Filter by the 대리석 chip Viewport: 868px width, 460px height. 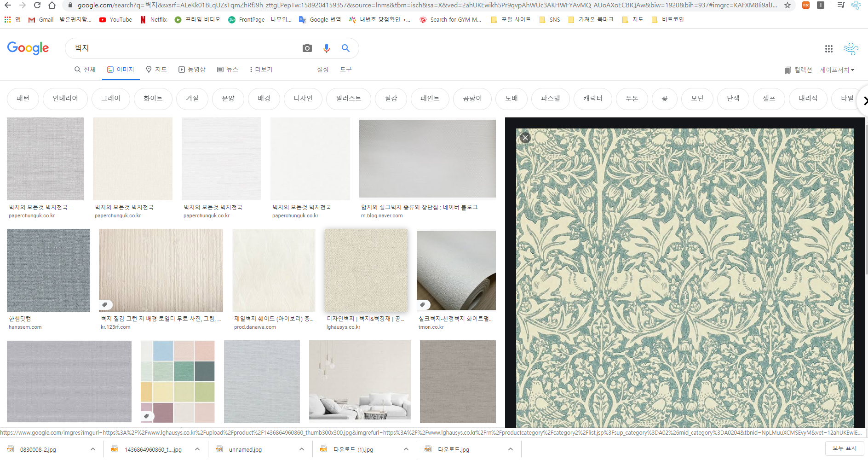point(808,99)
